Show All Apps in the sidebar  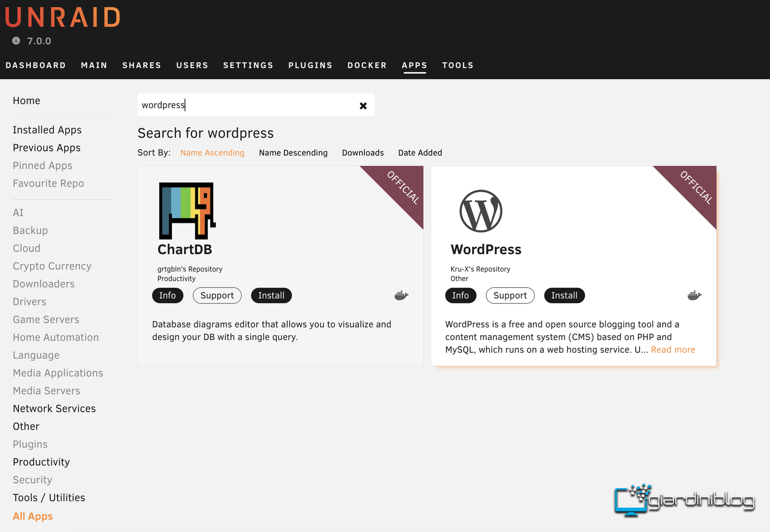pyautogui.click(x=33, y=517)
